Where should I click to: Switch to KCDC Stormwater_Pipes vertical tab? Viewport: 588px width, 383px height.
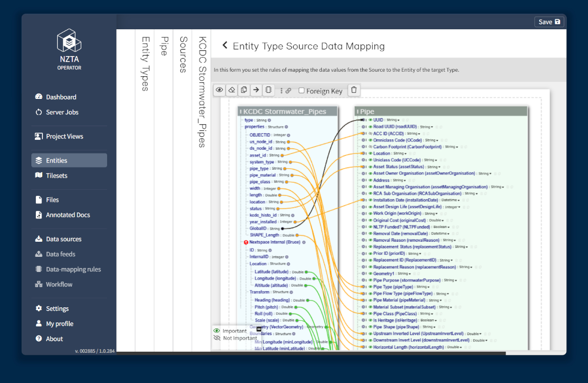(x=202, y=92)
